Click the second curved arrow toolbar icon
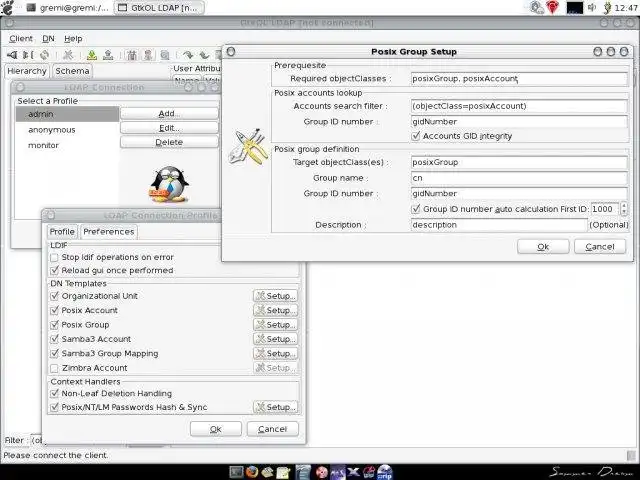The height and width of the screenshot is (480, 640). coord(204,55)
